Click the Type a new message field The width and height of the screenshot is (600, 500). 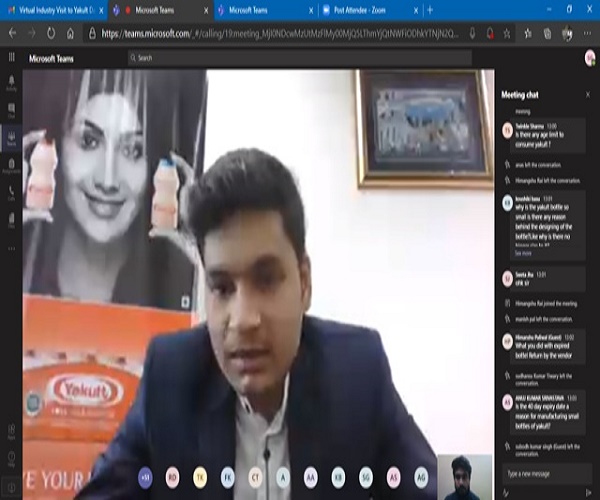coord(546,474)
